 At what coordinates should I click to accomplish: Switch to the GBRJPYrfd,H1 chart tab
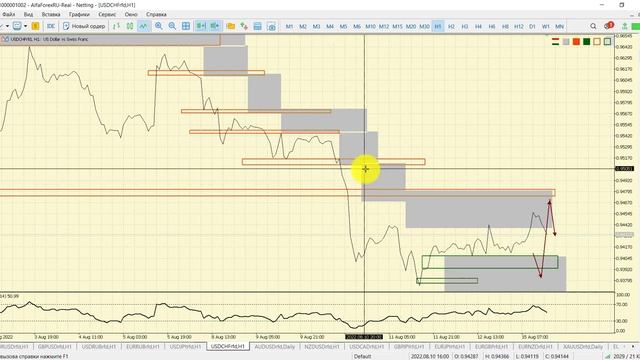point(409,347)
